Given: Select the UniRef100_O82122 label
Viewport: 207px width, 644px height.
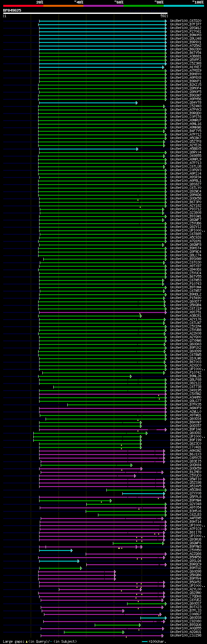Looking at the screenshot, I should click(x=186, y=383).
